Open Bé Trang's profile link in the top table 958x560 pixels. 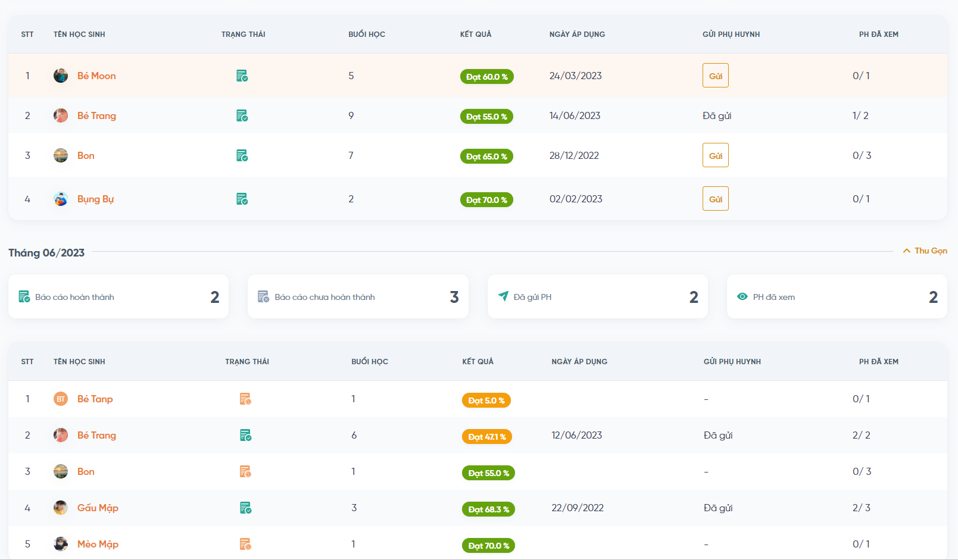click(96, 116)
